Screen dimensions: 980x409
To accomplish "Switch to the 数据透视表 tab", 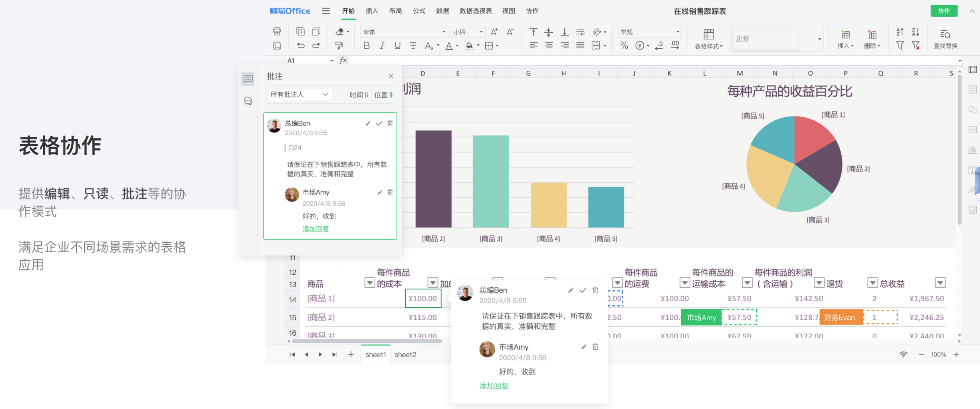I will pyautogui.click(x=476, y=11).
